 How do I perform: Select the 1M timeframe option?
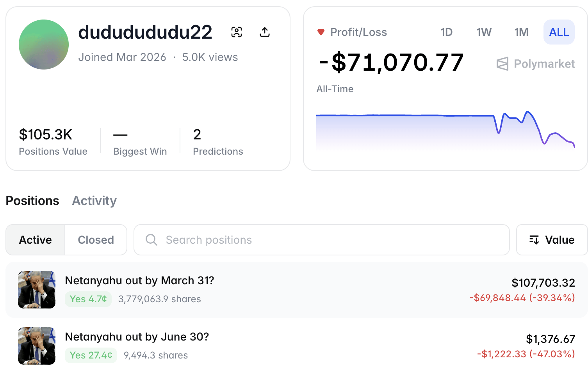coord(521,32)
